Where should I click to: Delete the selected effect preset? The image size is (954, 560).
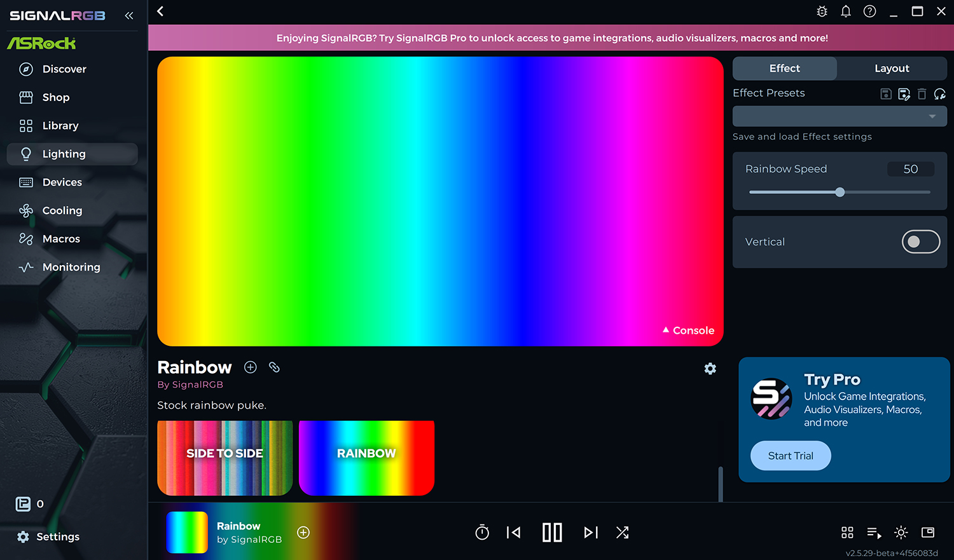[922, 94]
